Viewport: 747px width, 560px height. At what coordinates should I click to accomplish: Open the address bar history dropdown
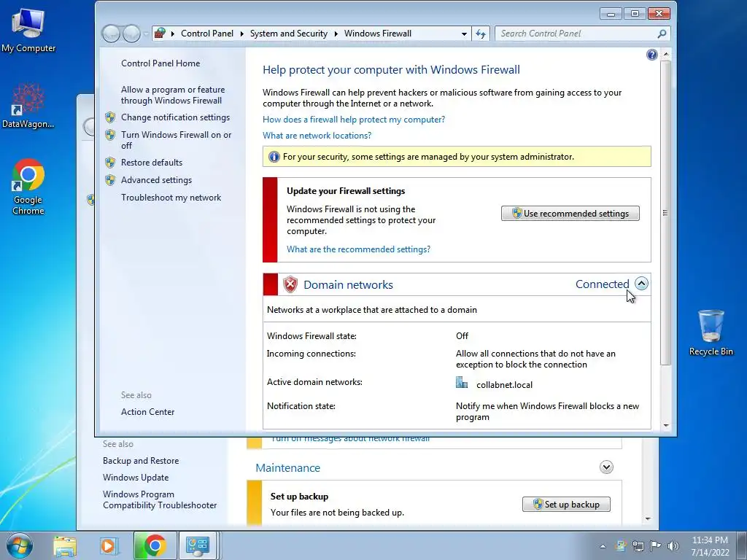point(464,34)
